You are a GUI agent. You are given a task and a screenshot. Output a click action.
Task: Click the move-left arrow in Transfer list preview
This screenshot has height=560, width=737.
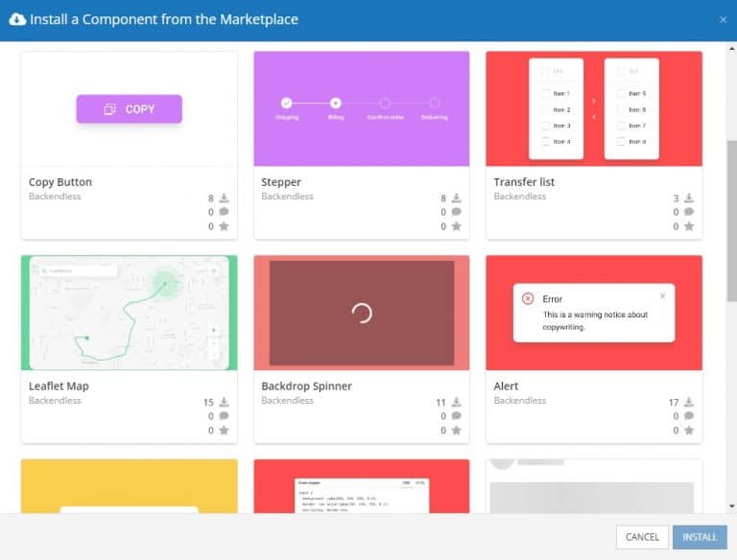(594, 117)
